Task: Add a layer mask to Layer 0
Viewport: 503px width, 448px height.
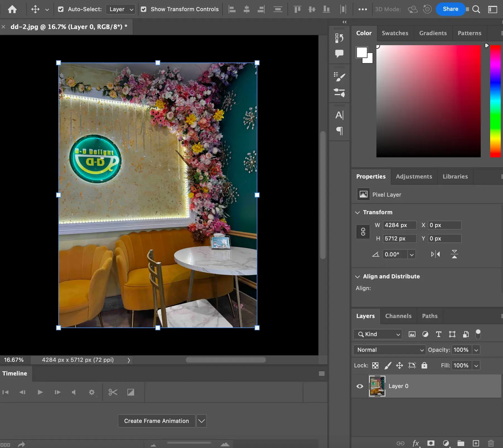Action: 431,443
